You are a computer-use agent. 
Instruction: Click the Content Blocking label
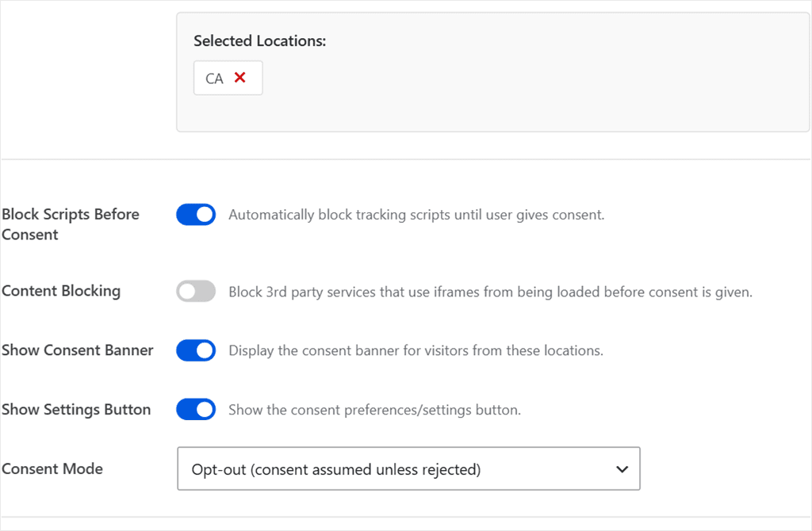pyautogui.click(x=61, y=292)
